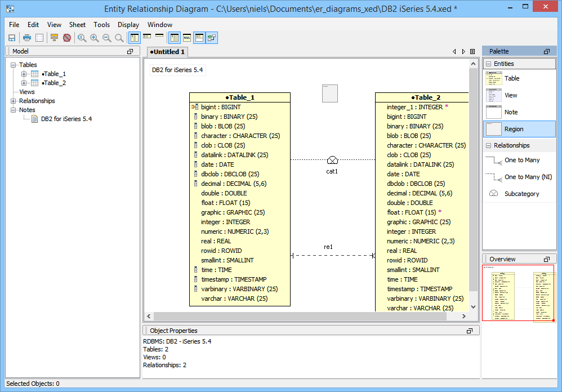Open the Sheet menu
The height and width of the screenshot is (392, 562).
[77, 25]
